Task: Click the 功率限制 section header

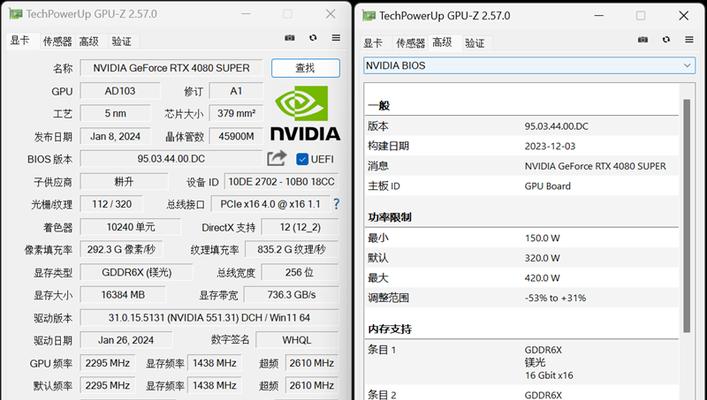Action: (x=390, y=217)
